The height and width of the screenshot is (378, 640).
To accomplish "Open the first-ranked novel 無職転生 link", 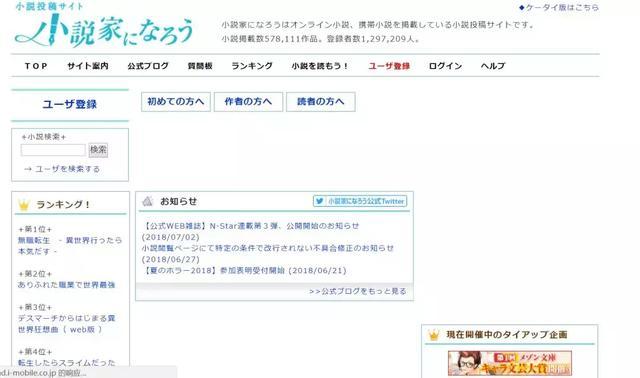I will pyautogui.click(x=70, y=246).
